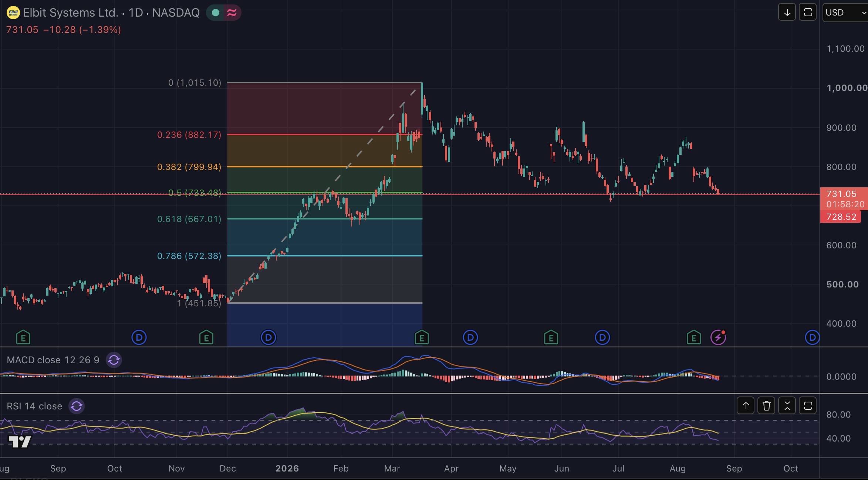
Task: Click the red 728.52 price tag
Action: click(841, 217)
